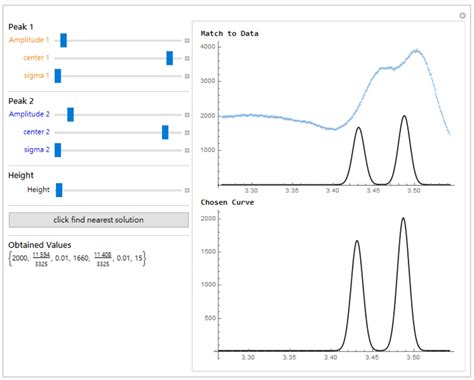Click the obtained values list output
Viewport: 474px width, 380px height.
(x=77, y=259)
